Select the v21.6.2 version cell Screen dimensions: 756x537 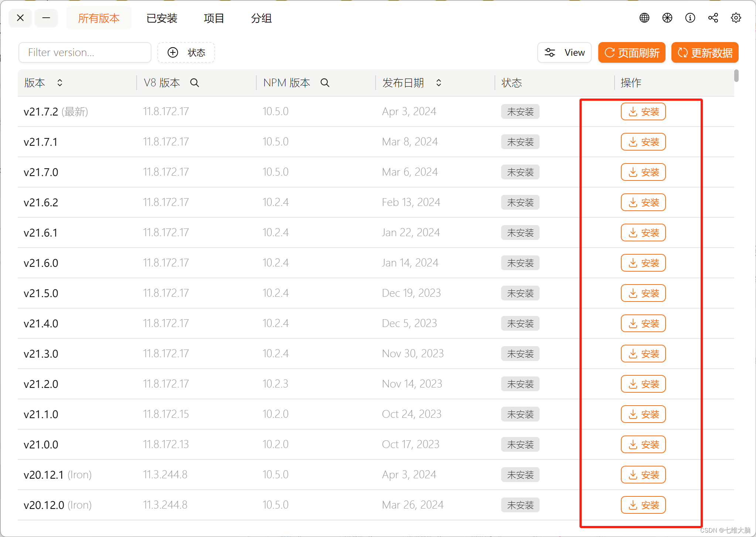pos(41,202)
